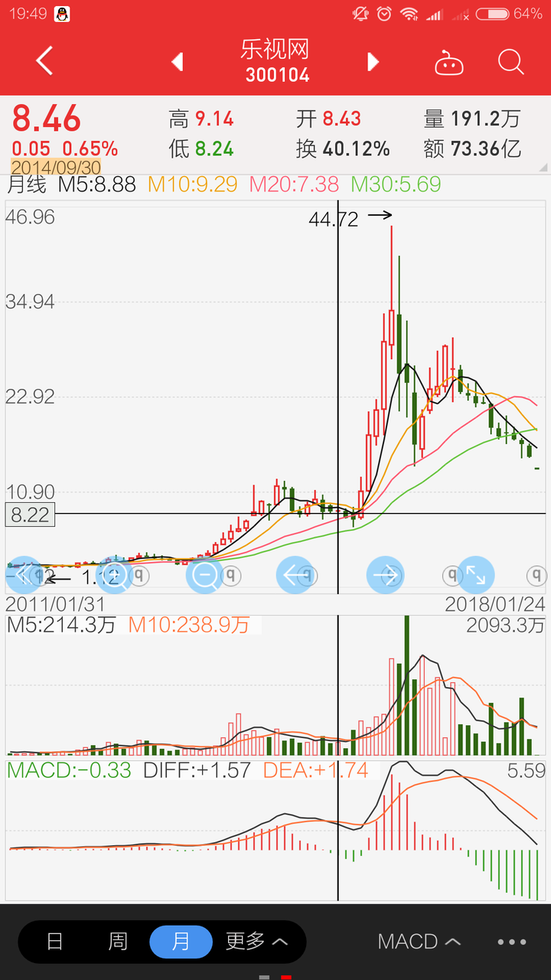
Task: Open stock search magnifier
Action: [510, 61]
